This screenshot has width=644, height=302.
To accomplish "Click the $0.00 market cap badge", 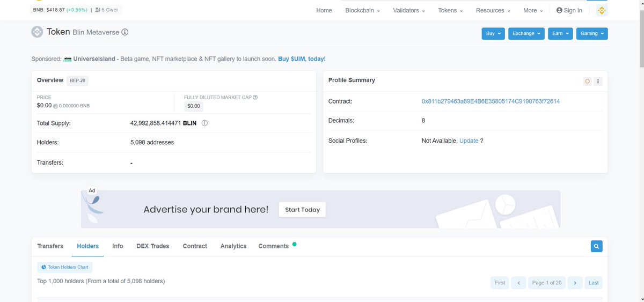I will (x=193, y=106).
